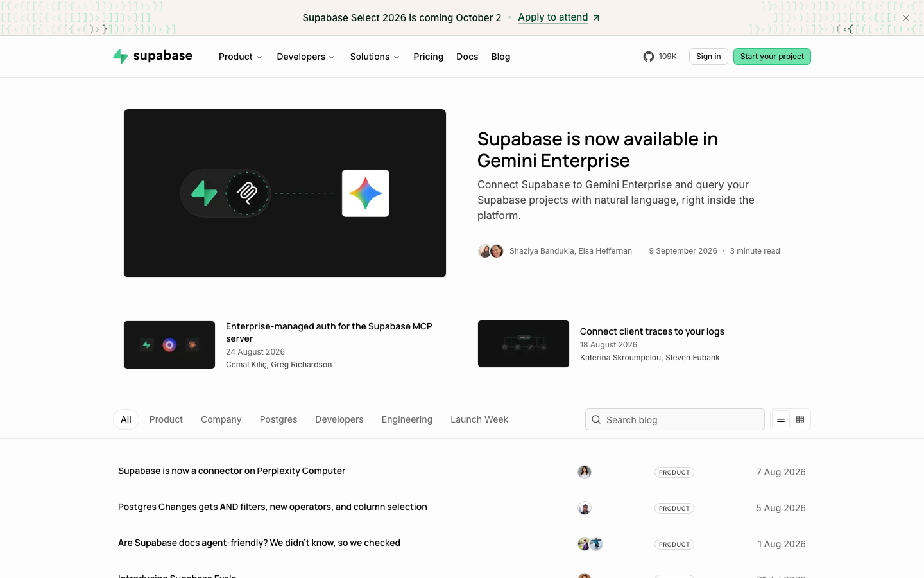The image size is (924, 578).
Task: Expand the Solutions navigation dropdown
Action: pos(375,57)
